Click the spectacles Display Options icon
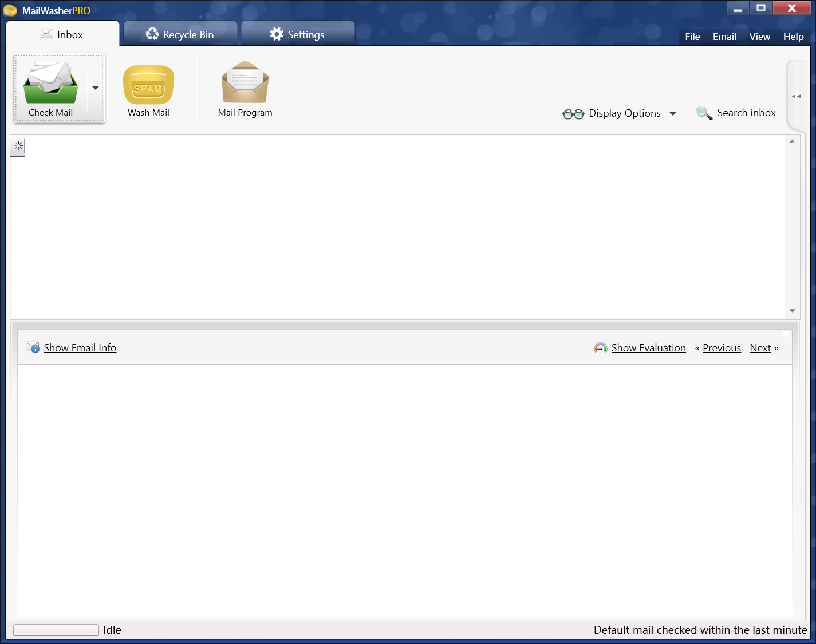This screenshot has width=816, height=644. click(573, 113)
